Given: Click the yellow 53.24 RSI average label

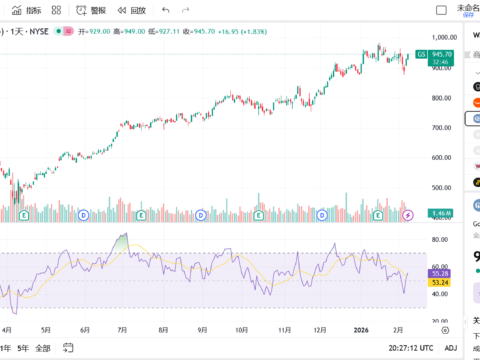Looking at the screenshot, I should (439, 283).
